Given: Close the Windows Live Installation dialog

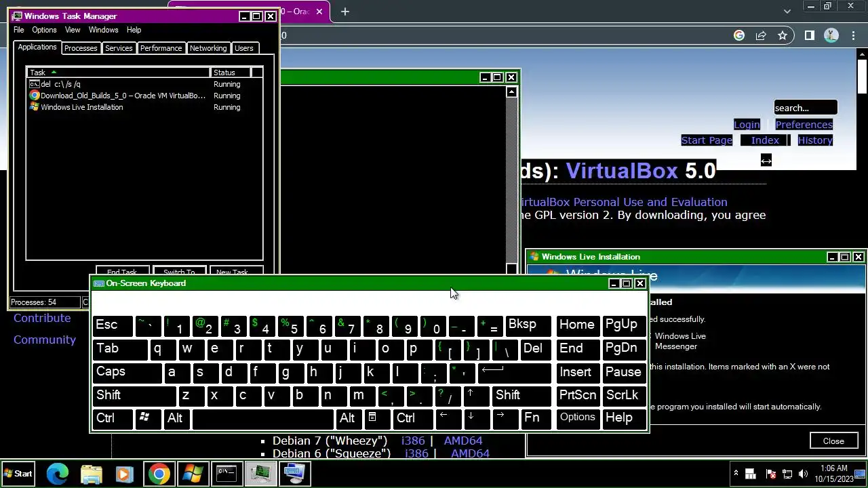Looking at the screenshot, I should click(833, 441).
